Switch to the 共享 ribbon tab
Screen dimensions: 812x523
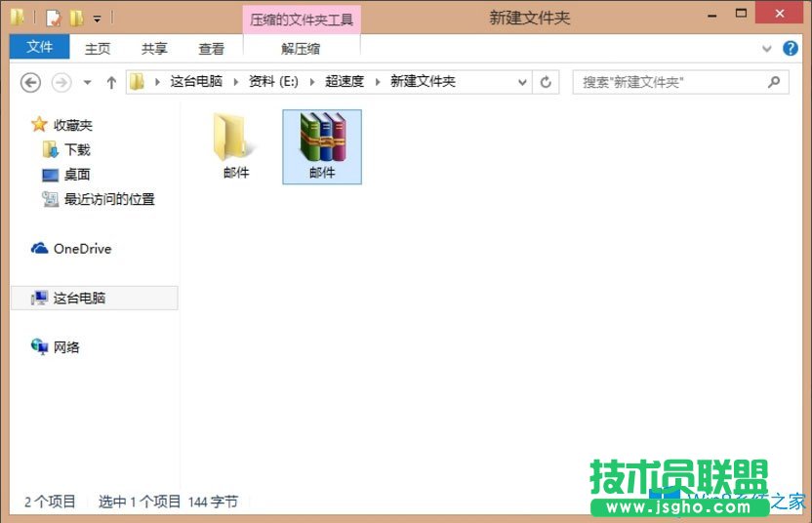coord(154,49)
